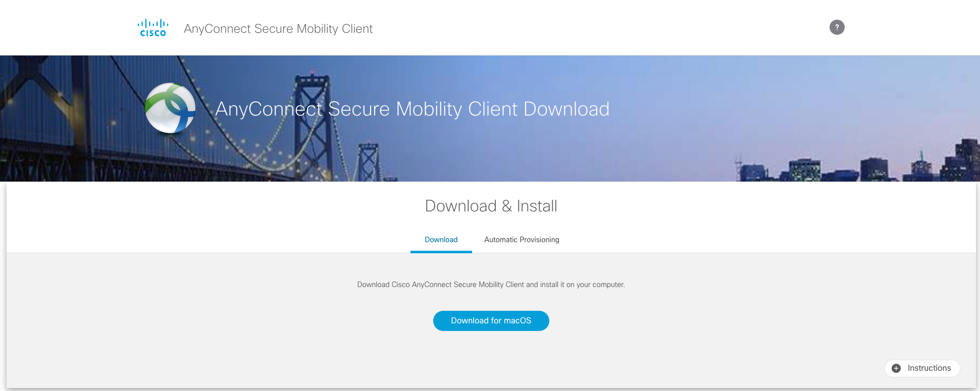Click the Cisco logo in header
The image size is (980, 391).
[x=153, y=28]
